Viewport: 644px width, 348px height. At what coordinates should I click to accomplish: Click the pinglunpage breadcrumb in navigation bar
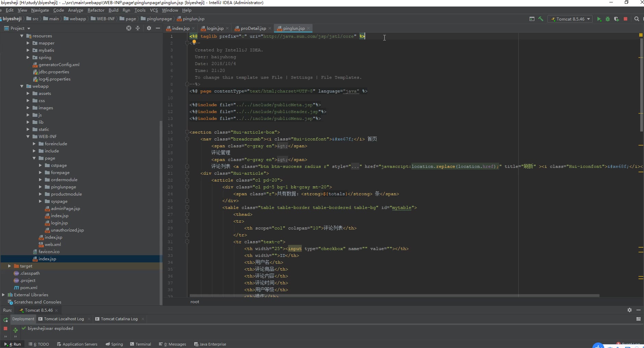tap(159, 19)
